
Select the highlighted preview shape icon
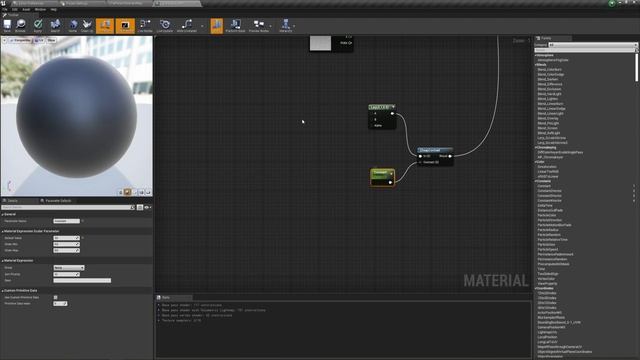pos(127,192)
